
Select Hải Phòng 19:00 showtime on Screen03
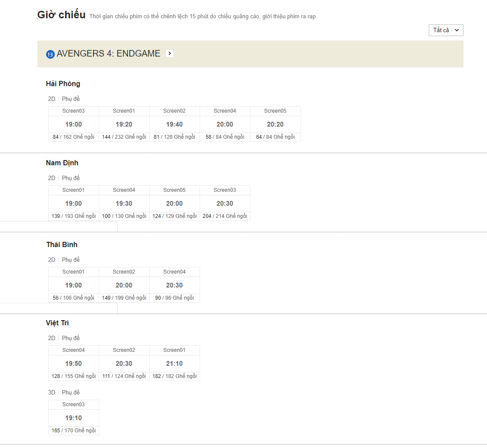[x=73, y=124]
